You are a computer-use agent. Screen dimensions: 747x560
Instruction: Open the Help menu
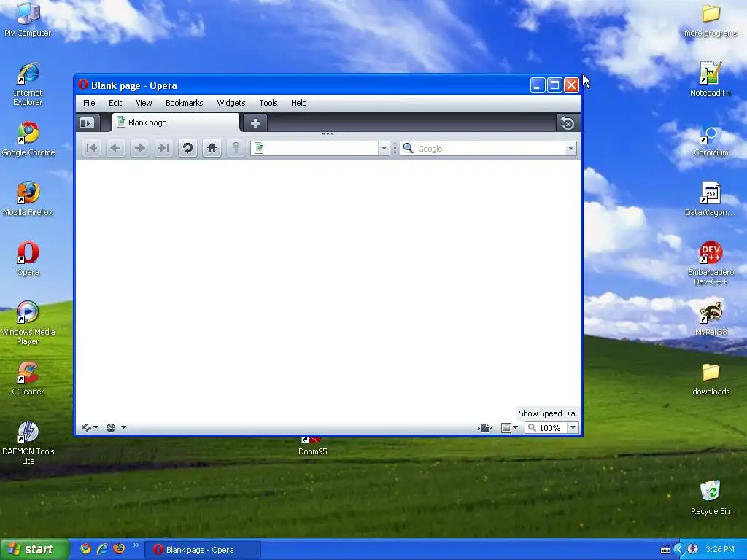[298, 103]
